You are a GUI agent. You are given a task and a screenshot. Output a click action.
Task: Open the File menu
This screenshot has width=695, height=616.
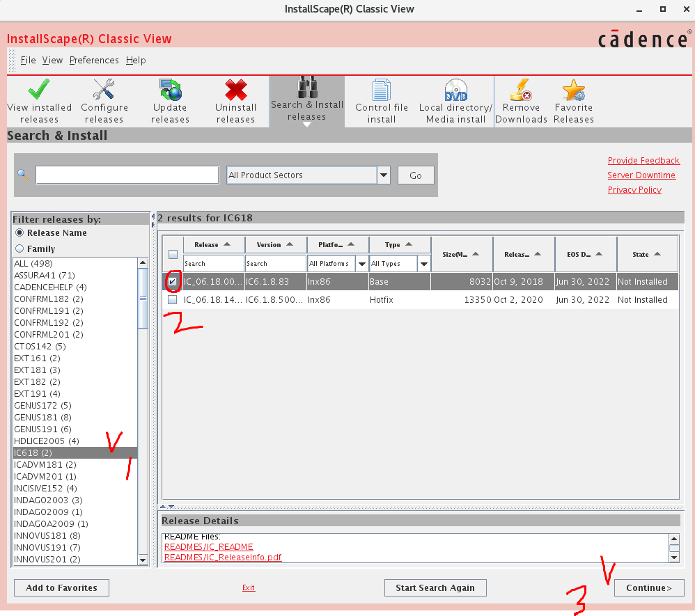pyautogui.click(x=28, y=60)
